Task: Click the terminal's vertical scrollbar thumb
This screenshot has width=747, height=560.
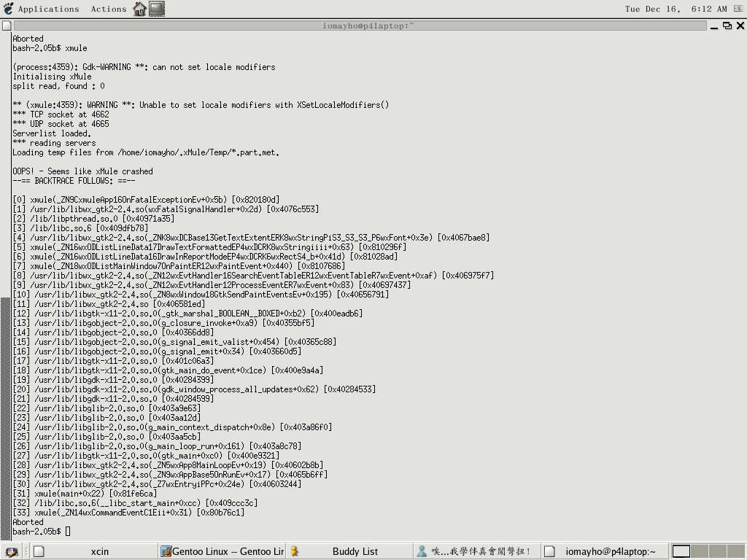Action: point(5,418)
